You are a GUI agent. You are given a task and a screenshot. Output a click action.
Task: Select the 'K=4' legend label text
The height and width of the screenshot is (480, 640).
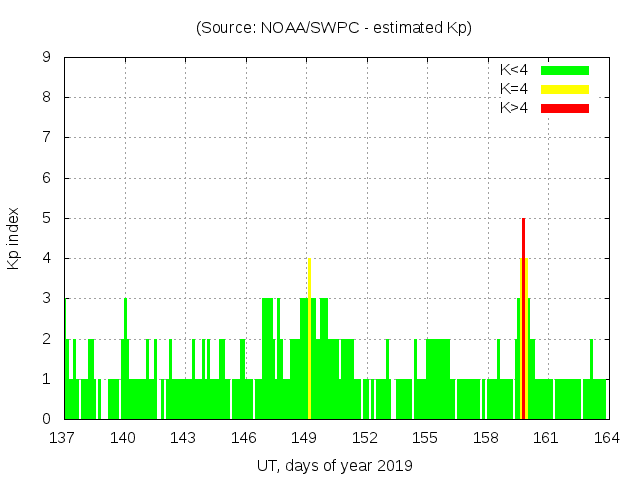[x=514, y=89]
